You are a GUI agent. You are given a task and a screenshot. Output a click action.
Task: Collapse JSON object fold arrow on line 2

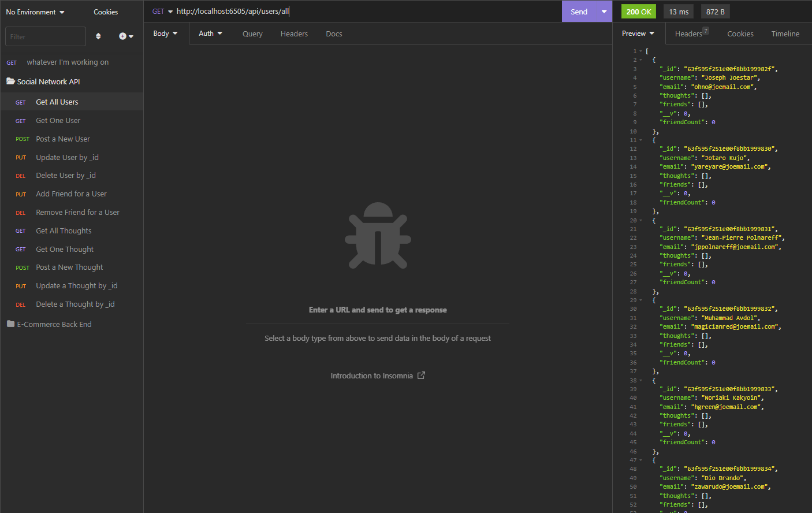coord(640,60)
